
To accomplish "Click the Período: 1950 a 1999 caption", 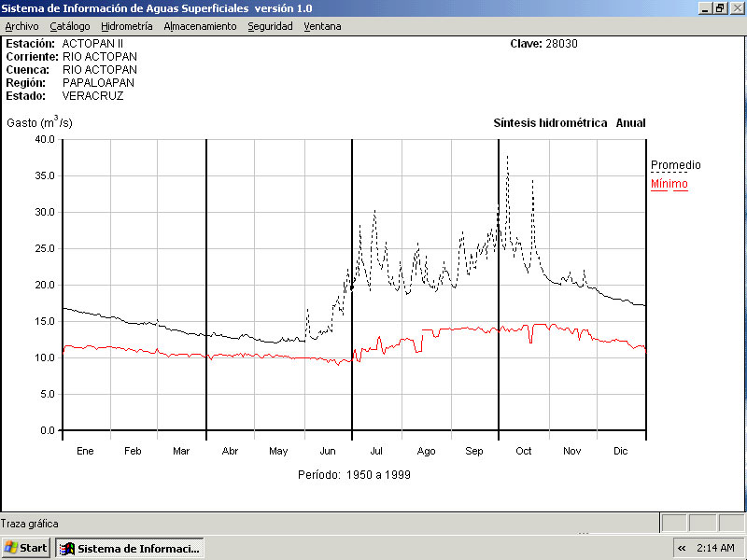I will point(354,474).
